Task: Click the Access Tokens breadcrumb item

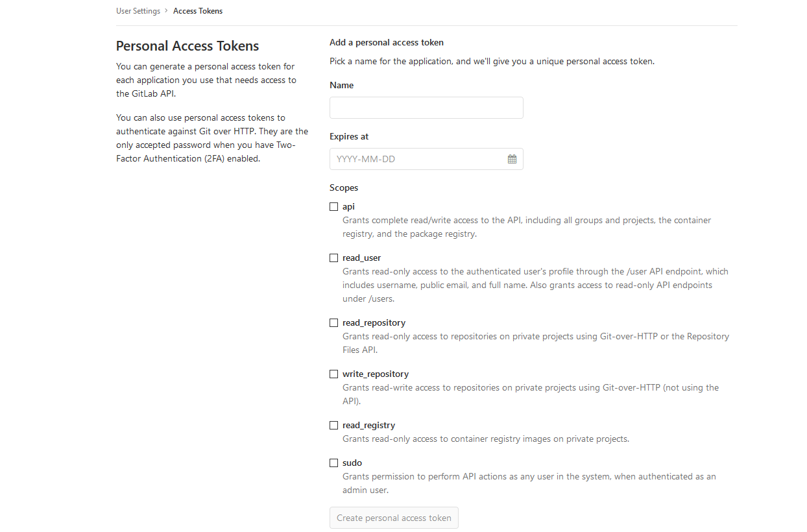Action: 197,10
